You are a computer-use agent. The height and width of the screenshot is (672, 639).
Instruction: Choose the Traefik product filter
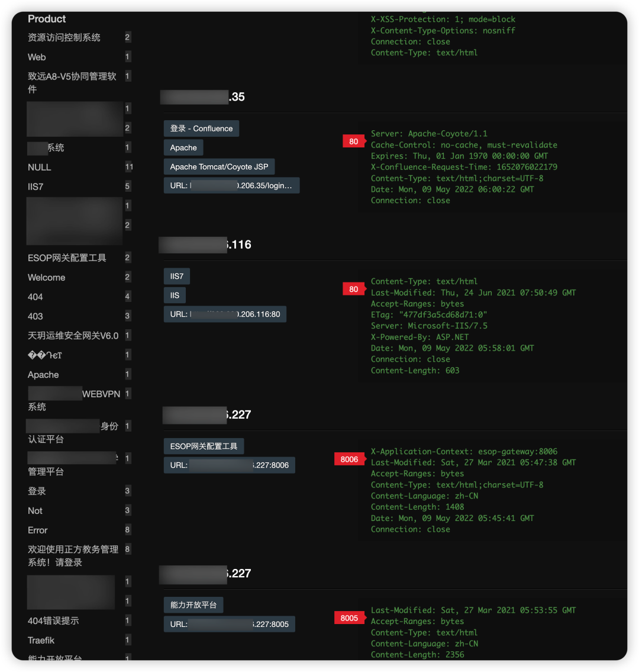tap(41, 640)
